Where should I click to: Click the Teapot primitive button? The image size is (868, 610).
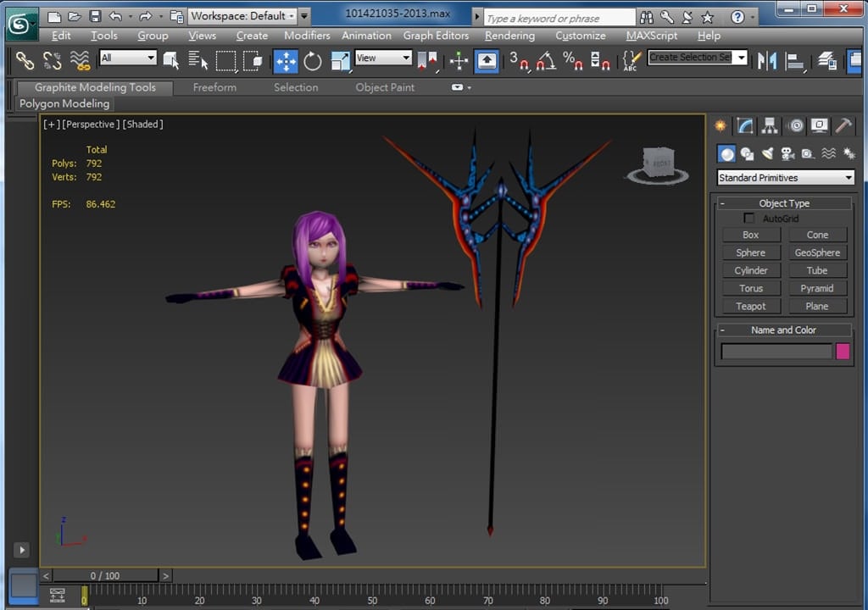point(751,306)
